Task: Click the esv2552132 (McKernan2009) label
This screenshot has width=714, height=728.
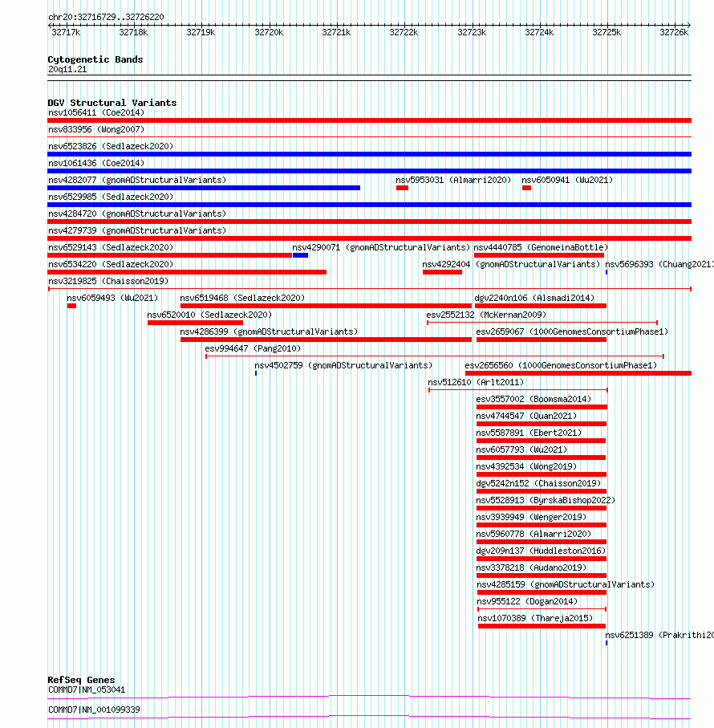Action: pyautogui.click(x=486, y=315)
